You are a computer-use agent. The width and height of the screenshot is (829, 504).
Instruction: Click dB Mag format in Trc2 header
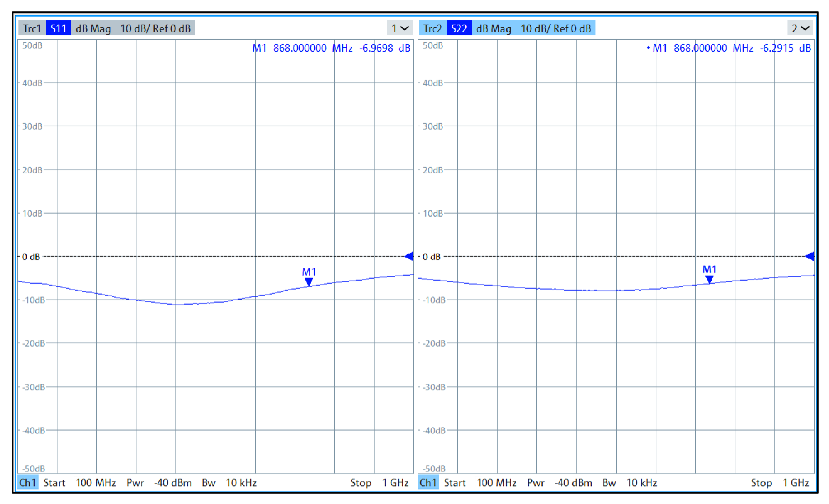(x=494, y=28)
